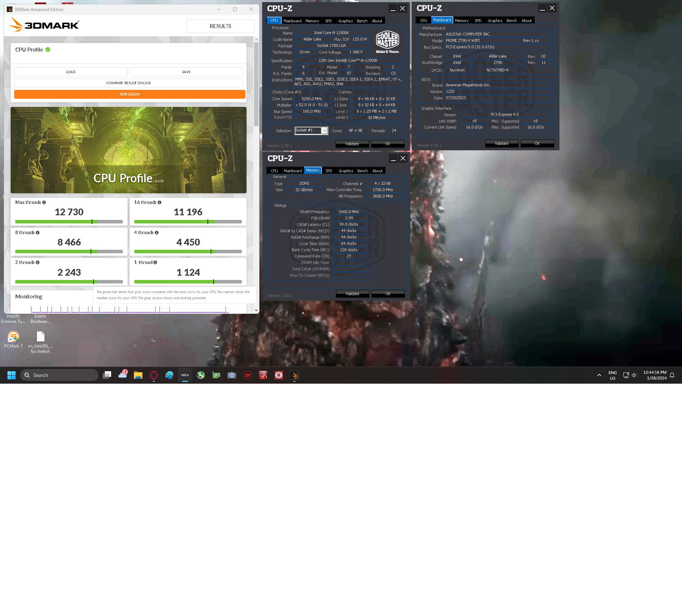682x616 pixels.
Task: Click the network display tray icon
Action: [x=626, y=375]
